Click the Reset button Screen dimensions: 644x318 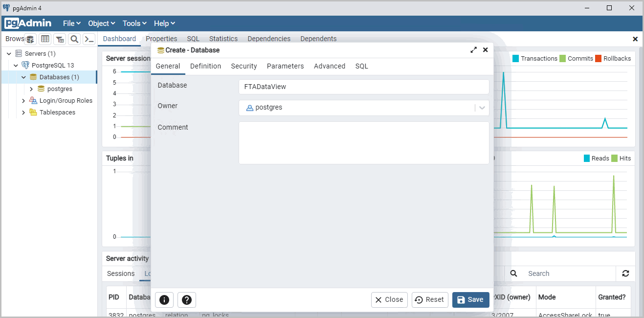[430, 300]
